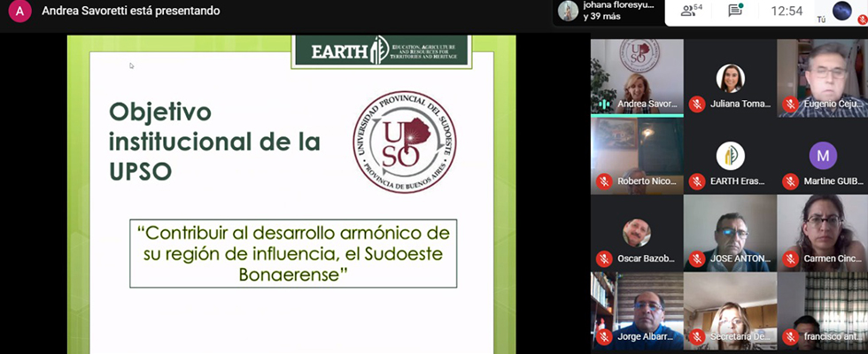868x354 pixels.
Task: Click the muted mic on Carmen Cinc tile
Action: point(790,258)
